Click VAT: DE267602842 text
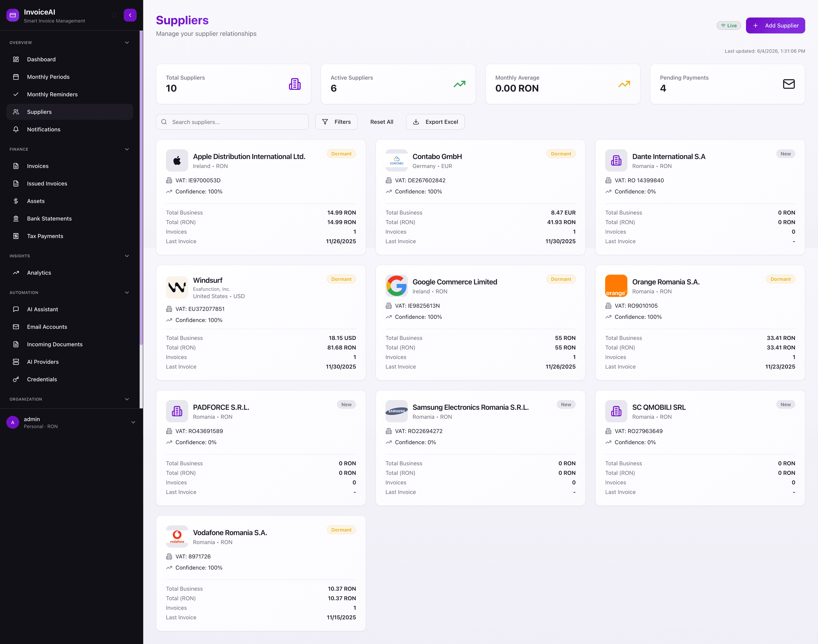The height and width of the screenshot is (644, 818). coord(420,181)
